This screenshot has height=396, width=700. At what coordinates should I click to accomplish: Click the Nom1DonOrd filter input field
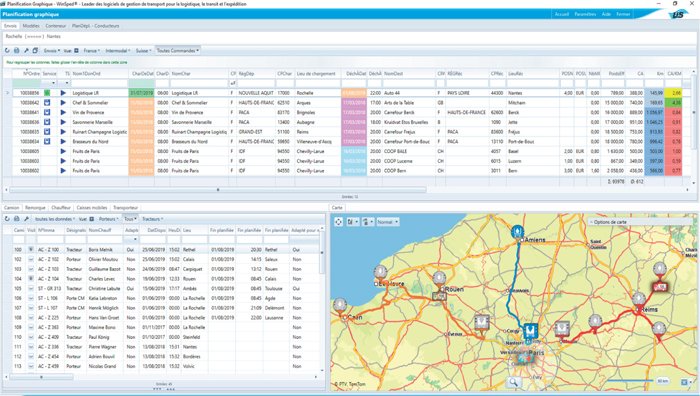[100, 83]
